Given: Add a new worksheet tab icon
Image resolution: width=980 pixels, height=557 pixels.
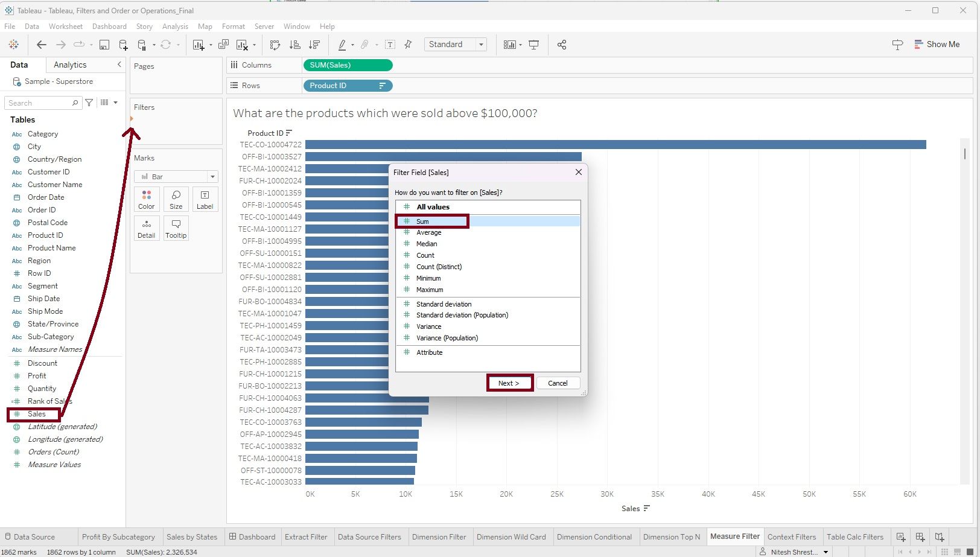Looking at the screenshot, I should click(x=900, y=536).
